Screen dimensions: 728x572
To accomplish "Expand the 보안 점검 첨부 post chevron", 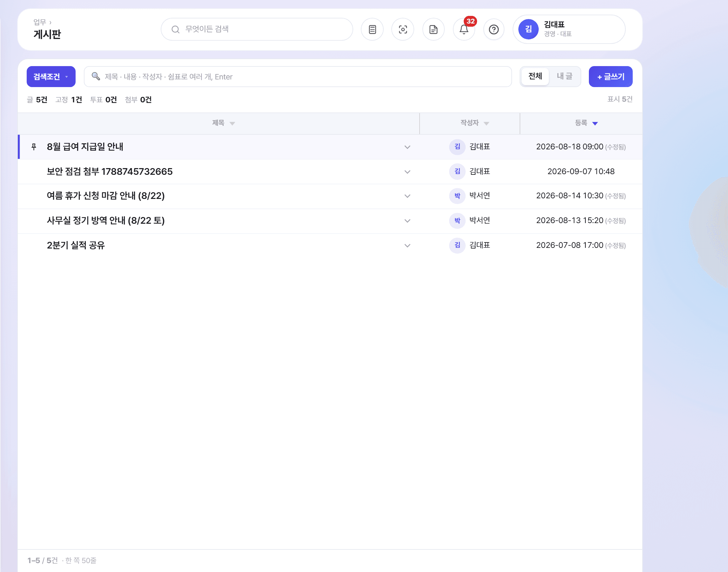I will (407, 172).
